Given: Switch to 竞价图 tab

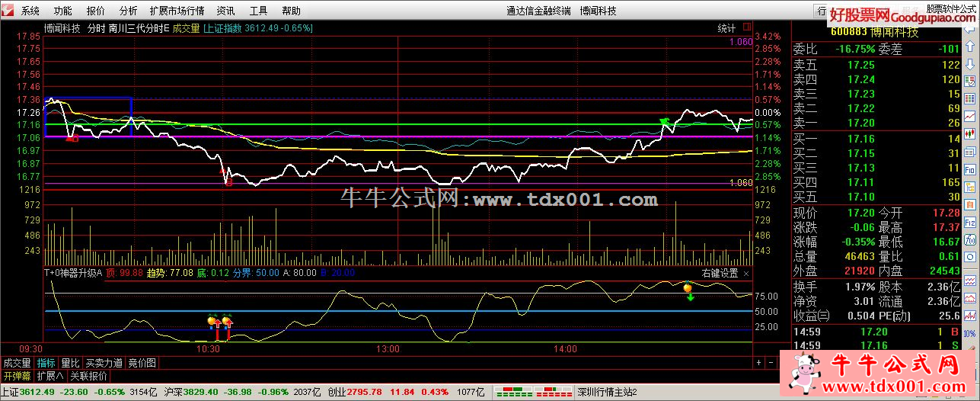Looking at the screenshot, I should (x=142, y=363).
